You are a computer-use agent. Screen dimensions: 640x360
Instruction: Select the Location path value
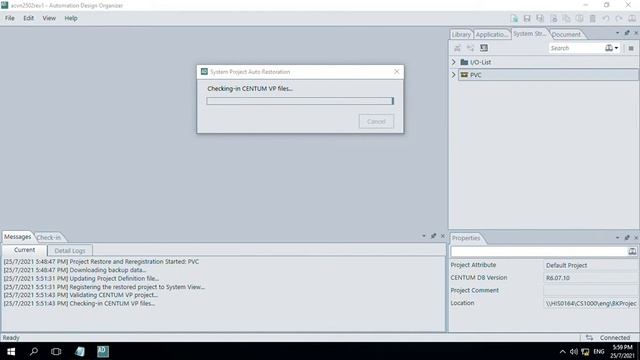pos(590,303)
